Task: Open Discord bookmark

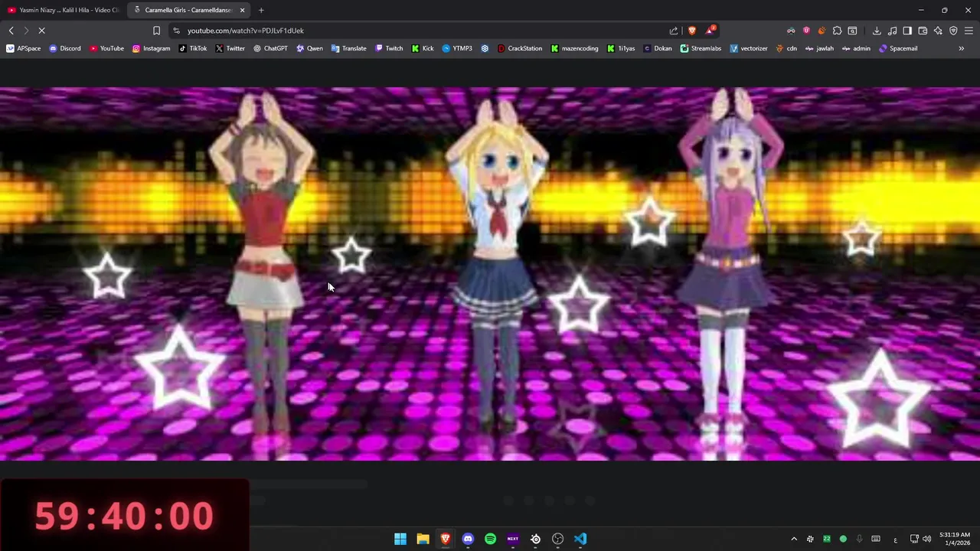Action: point(64,48)
